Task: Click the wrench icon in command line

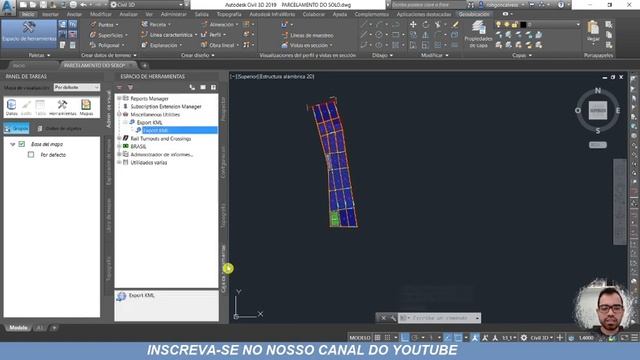Action: pos(393,318)
